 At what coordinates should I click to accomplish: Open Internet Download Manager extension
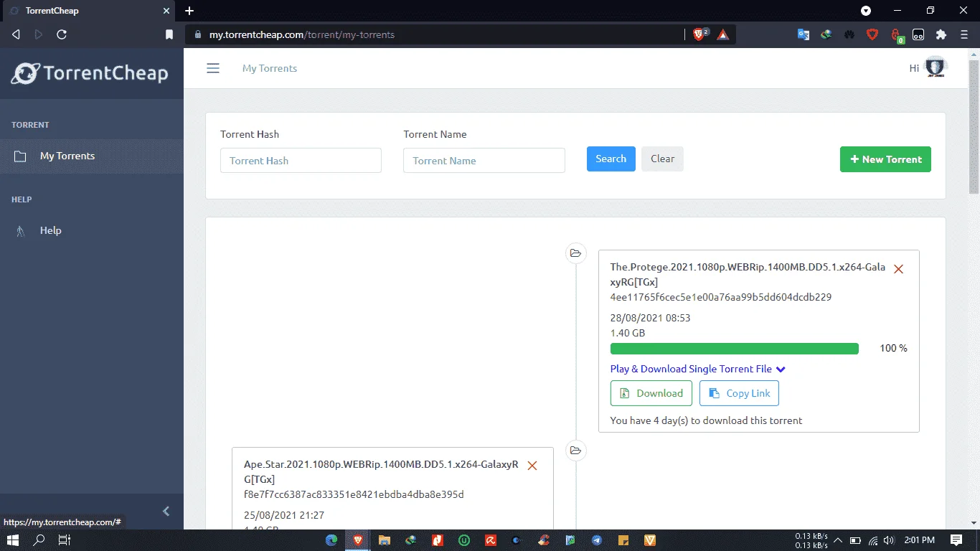pos(826,34)
